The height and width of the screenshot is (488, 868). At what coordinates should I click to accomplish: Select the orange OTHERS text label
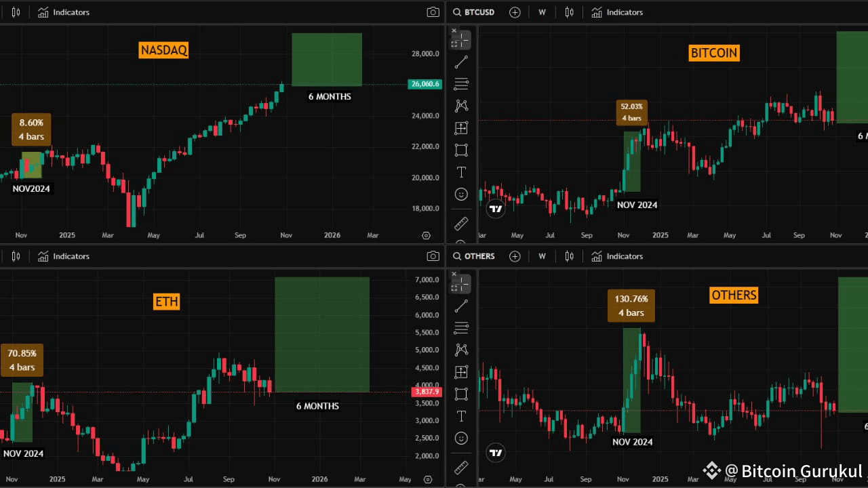734,296
